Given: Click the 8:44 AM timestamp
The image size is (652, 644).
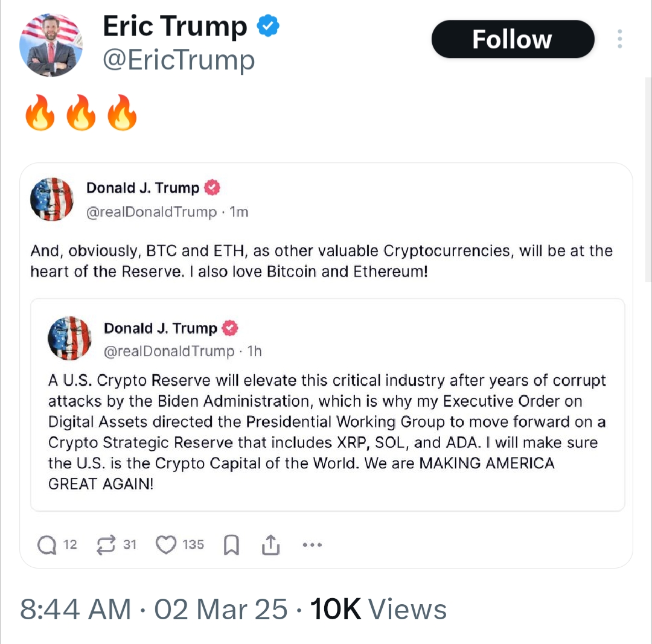Looking at the screenshot, I should tap(75, 609).
